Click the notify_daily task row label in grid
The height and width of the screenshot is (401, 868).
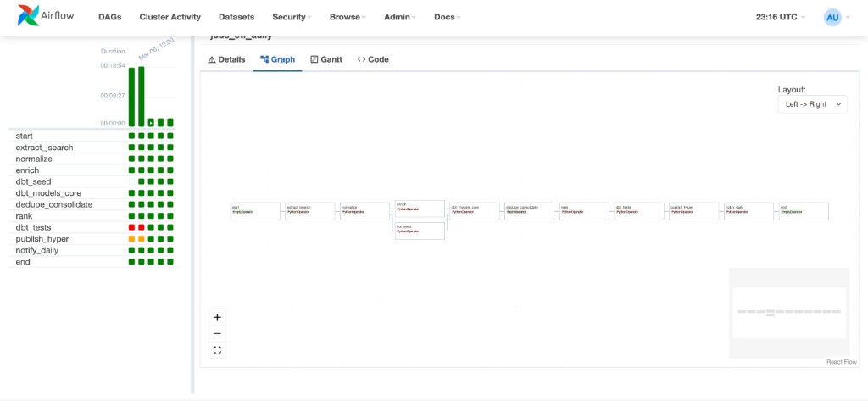[37, 250]
